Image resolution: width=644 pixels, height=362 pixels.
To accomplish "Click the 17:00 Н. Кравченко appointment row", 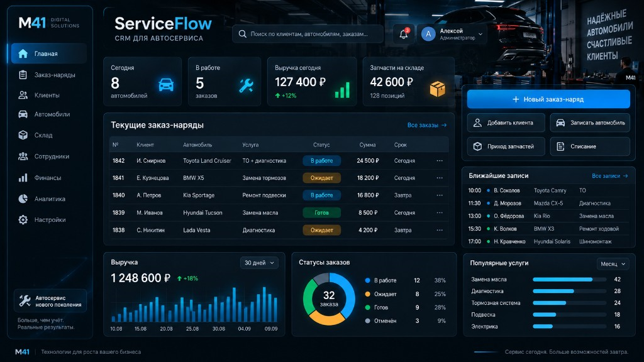I will 548,241.
